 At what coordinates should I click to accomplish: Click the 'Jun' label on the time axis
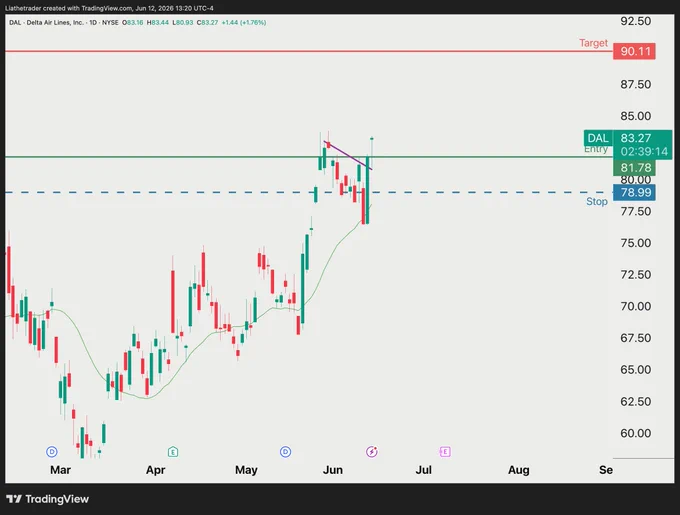click(x=333, y=470)
